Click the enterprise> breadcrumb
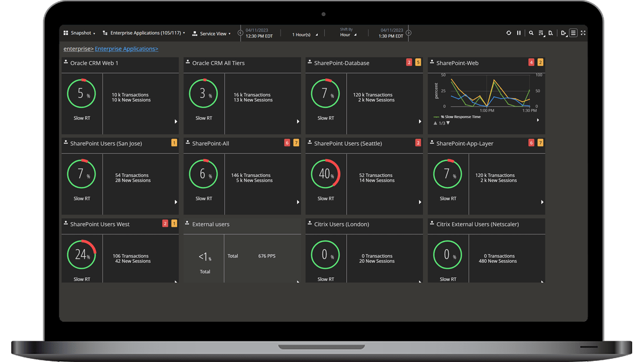644x362 pixels. pyautogui.click(x=79, y=49)
